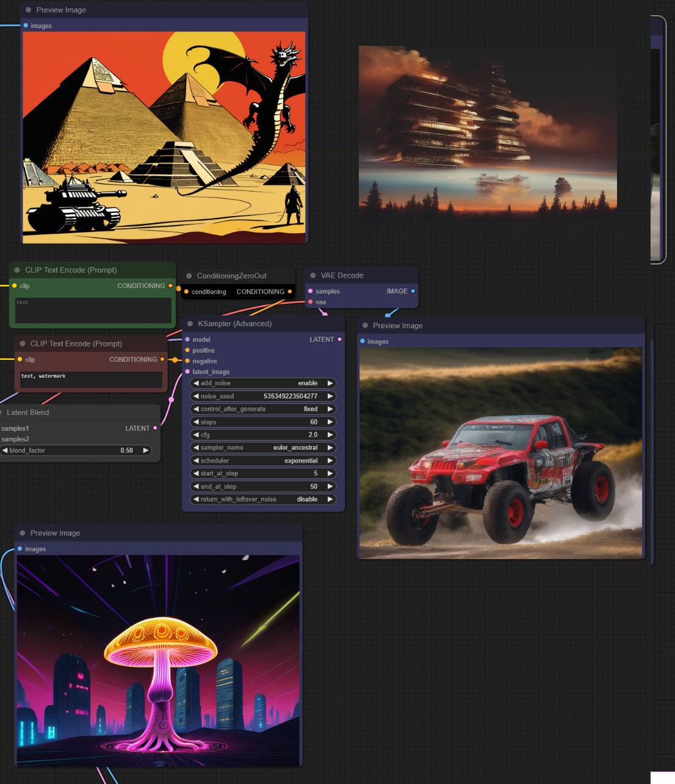Click the LATENT output socket on KSampler

tap(339, 339)
